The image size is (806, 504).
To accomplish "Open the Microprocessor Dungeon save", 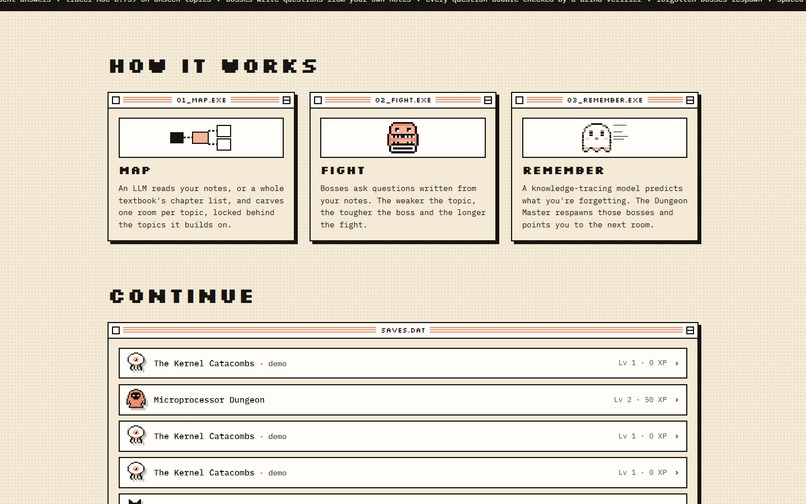I will (x=403, y=400).
